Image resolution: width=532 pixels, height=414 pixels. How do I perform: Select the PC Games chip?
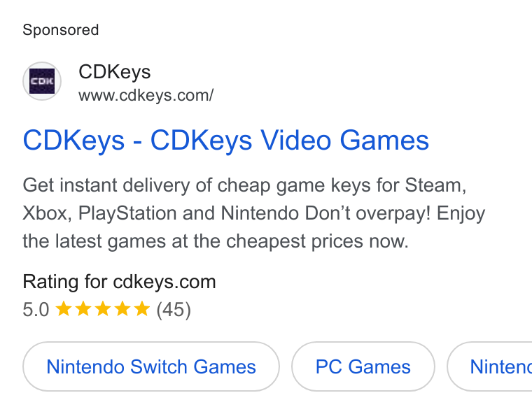click(x=363, y=366)
